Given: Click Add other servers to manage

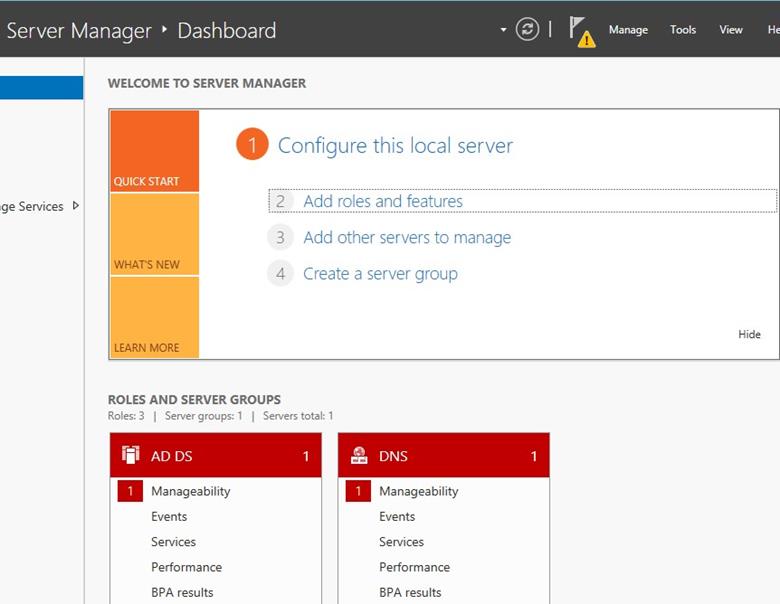Looking at the screenshot, I should click(407, 237).
